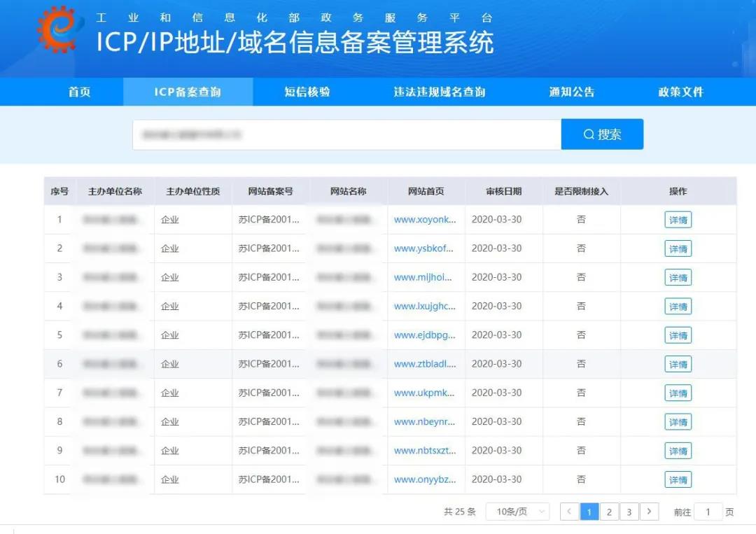Select the ICP备案查询 tab
756x534 pixels.
coord(188,92)
